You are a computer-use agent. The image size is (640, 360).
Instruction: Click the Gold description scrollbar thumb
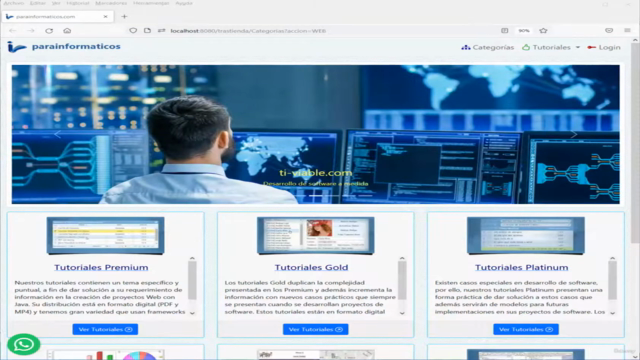coord(402,280)
